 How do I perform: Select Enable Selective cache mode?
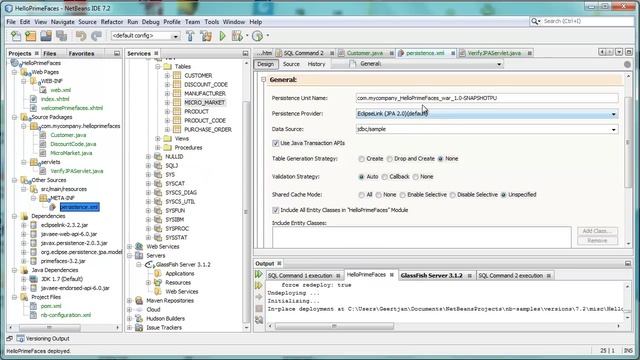402,195
